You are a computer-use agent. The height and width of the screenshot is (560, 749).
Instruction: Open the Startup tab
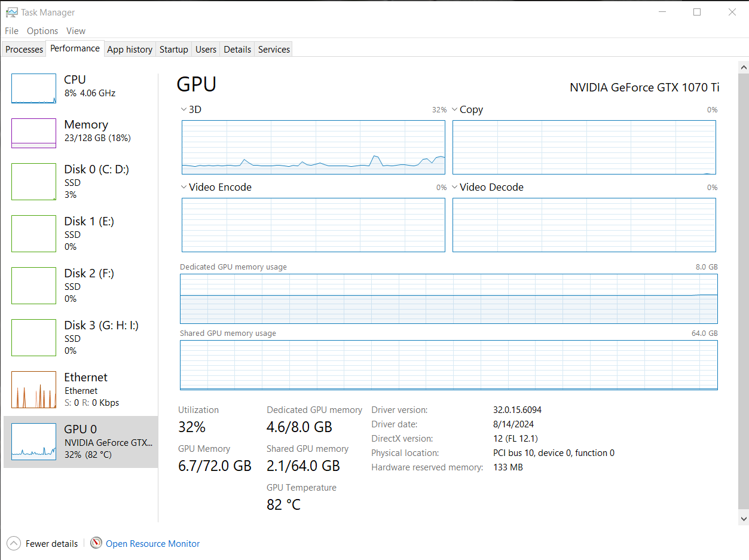[x=173, y=50]
